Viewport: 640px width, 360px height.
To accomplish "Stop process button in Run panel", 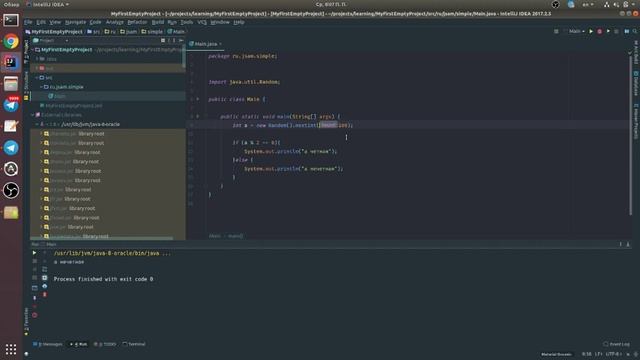I will (x=34, y=261).
